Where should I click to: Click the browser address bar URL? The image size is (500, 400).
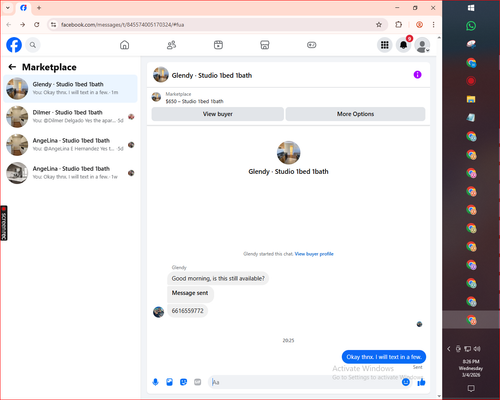(122, 25)
